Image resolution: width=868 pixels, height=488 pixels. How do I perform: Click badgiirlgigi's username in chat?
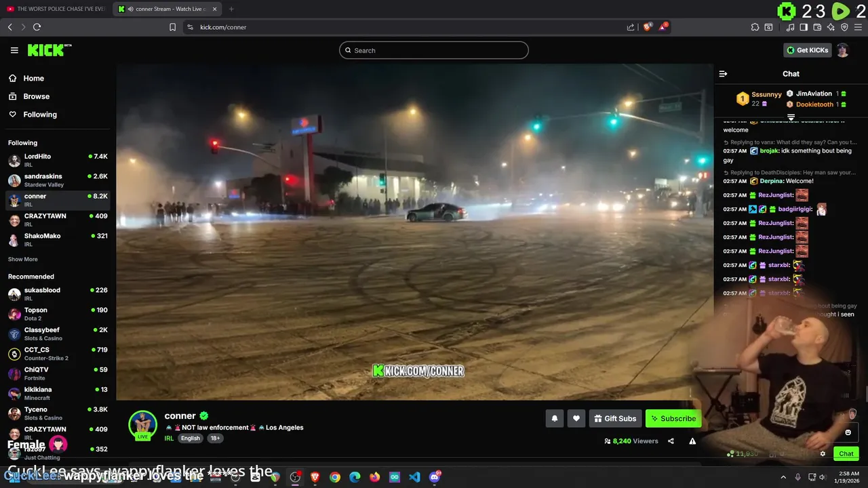click(x=795, y=209)
